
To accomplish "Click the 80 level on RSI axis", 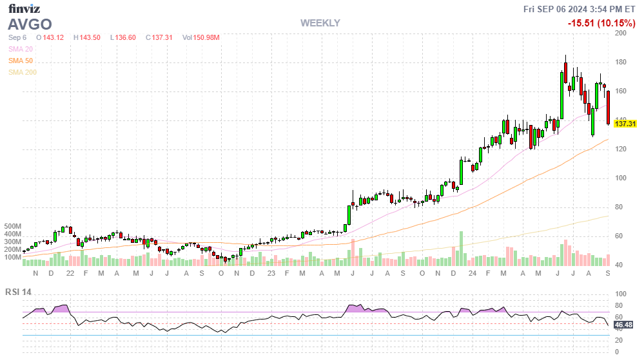I will tap(618, 305).
